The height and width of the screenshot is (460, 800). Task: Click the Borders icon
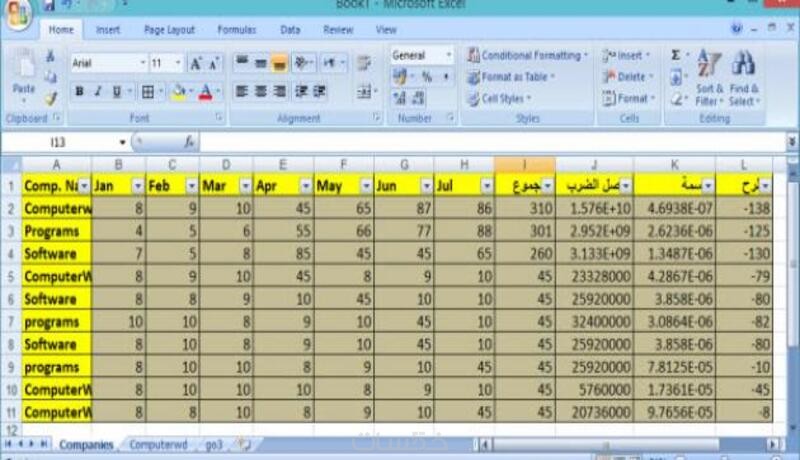pyautogui.click(x=148, y=92)
